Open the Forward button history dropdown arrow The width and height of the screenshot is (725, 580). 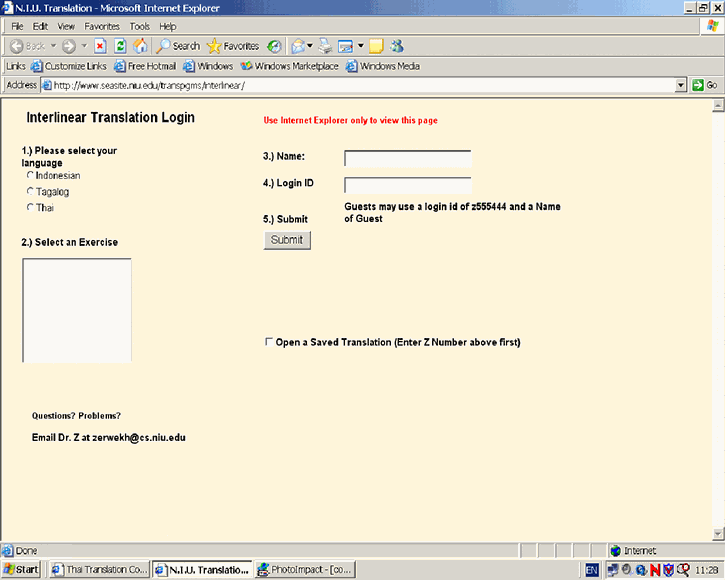tap(84, 46)
